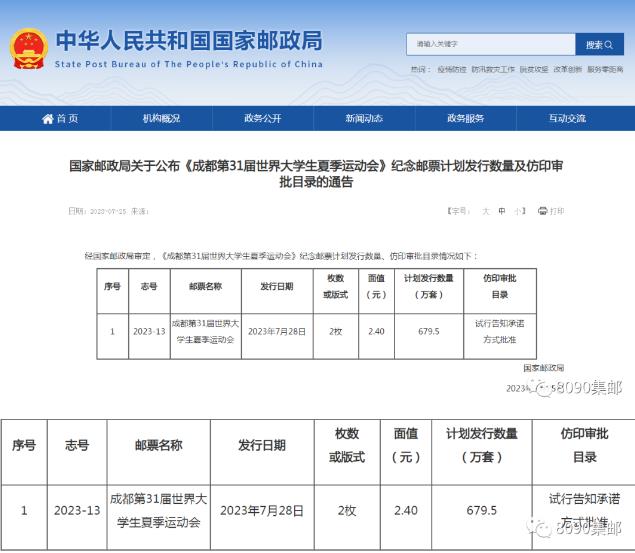Image resolution: width=635 pixels, height=553 pixels.
Task: Click 仿印审批目录 header in the enlarged table
Action: coord(584,445)
